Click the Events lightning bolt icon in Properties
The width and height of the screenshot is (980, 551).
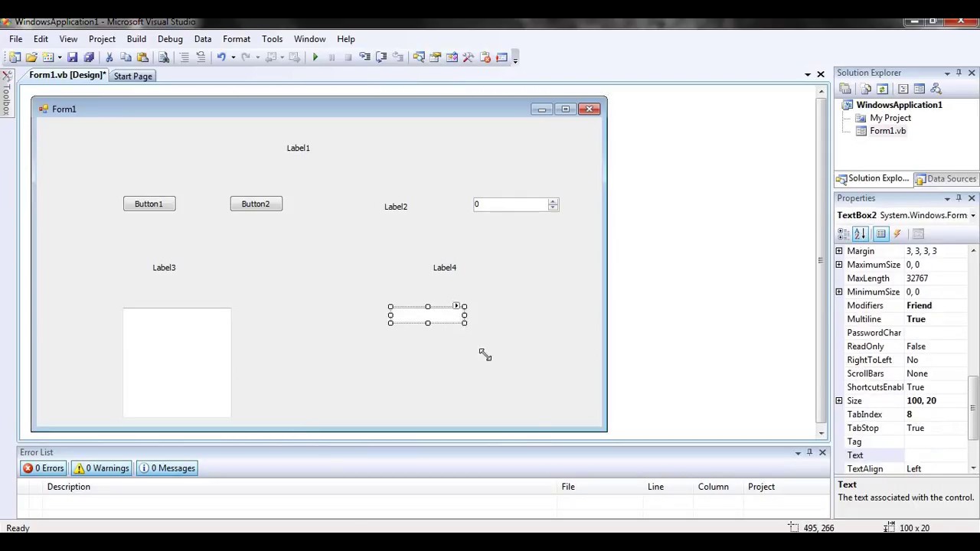click(897, 234)
